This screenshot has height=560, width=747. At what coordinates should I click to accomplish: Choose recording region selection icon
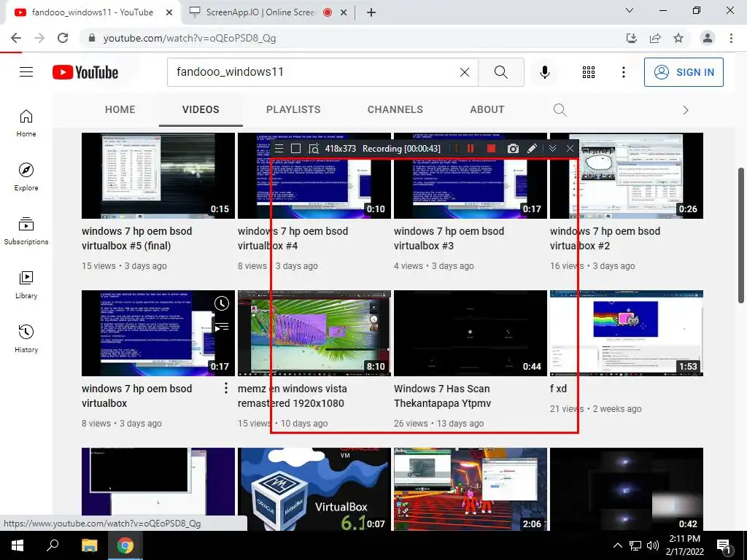click(313, 149)
